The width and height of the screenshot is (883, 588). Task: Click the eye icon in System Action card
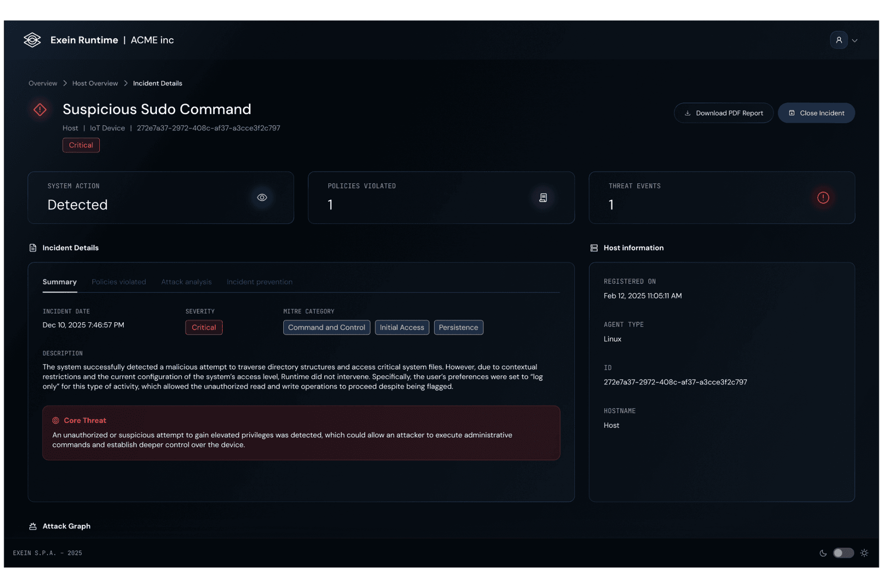coord(262,198)
